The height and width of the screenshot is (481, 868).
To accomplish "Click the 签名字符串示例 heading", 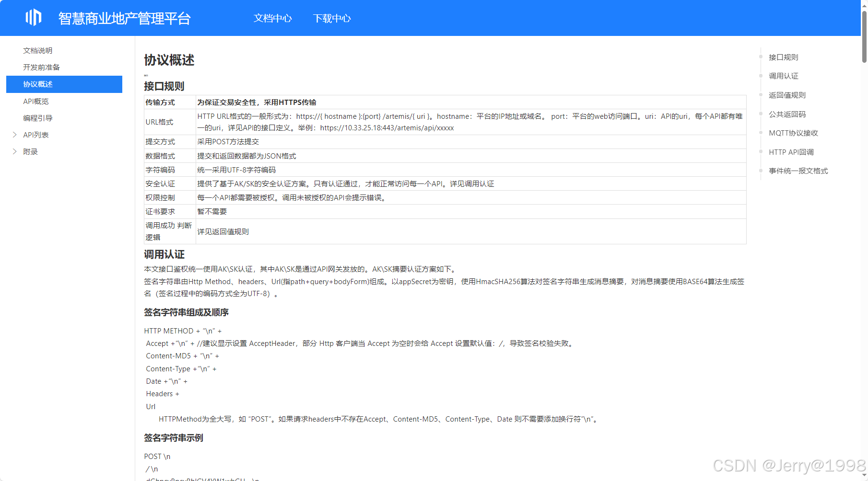I will 174,438.
